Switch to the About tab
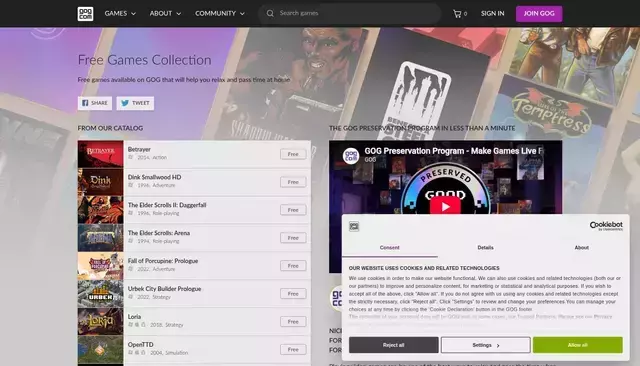Screen dimensions: 640x366 [x=581, y=248]
